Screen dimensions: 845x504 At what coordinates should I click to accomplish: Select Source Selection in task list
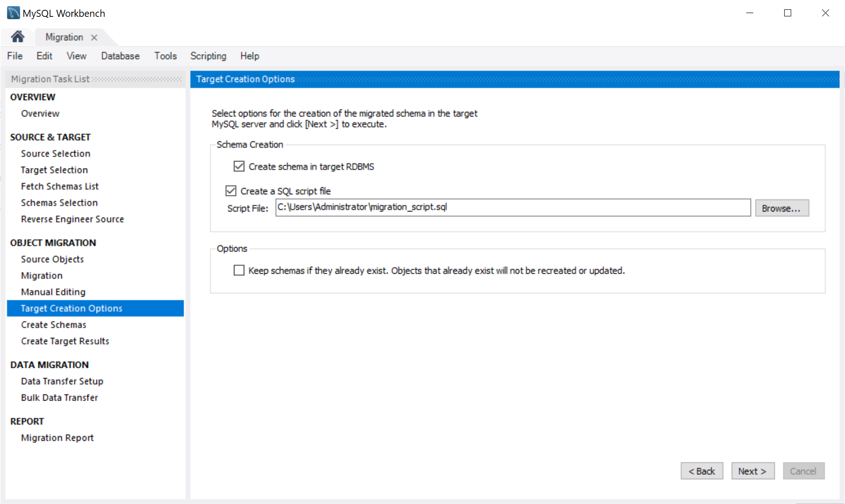click(x=56, y=153)
